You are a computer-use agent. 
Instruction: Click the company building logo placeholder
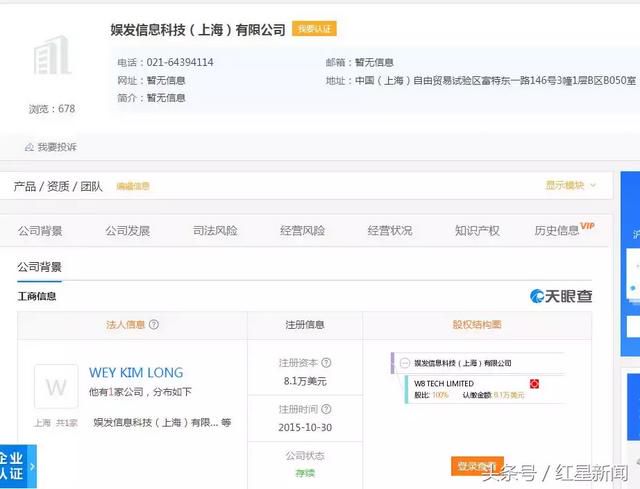coord(52,56)
